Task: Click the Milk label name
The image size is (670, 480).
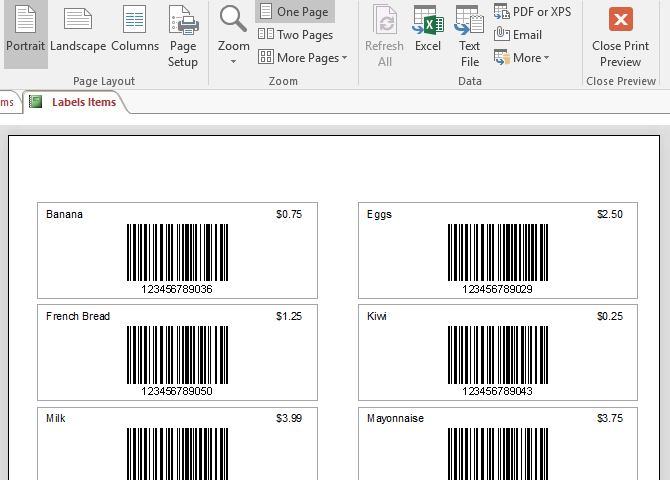Action: click(56, 418)
